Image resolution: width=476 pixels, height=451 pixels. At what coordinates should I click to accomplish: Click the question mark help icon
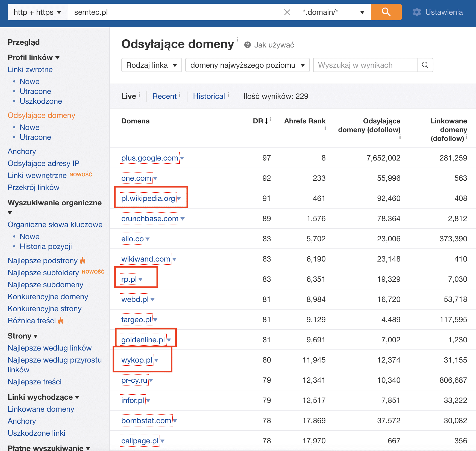point(247,45)
